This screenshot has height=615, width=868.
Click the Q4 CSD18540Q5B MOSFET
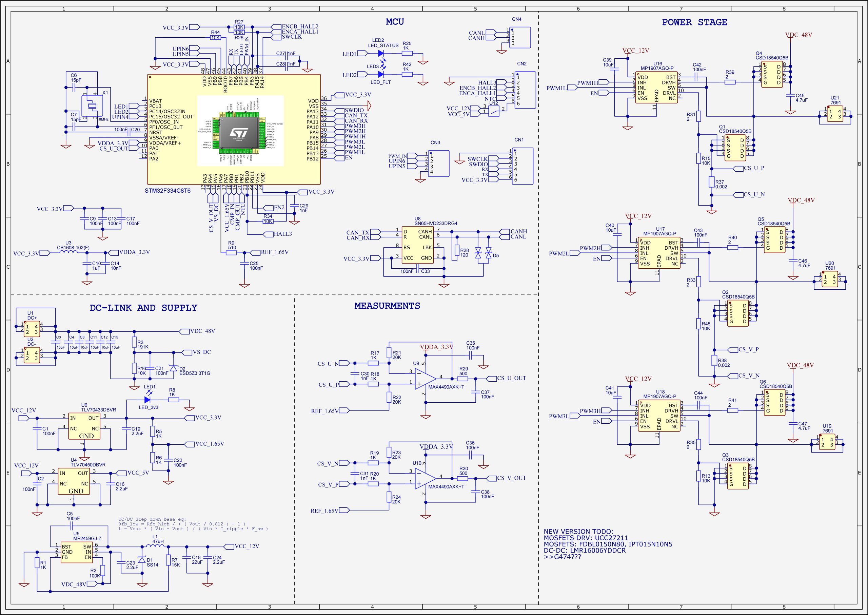point(772,74)
